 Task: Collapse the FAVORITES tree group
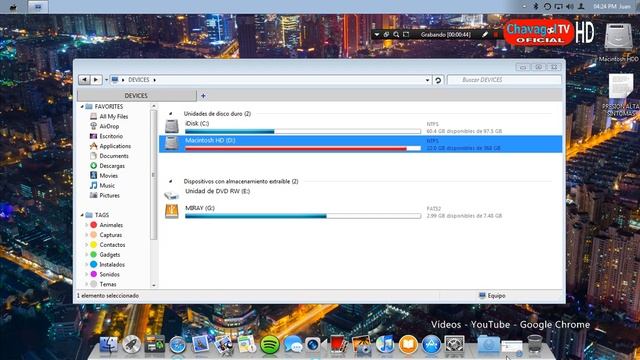coord(82,107)
